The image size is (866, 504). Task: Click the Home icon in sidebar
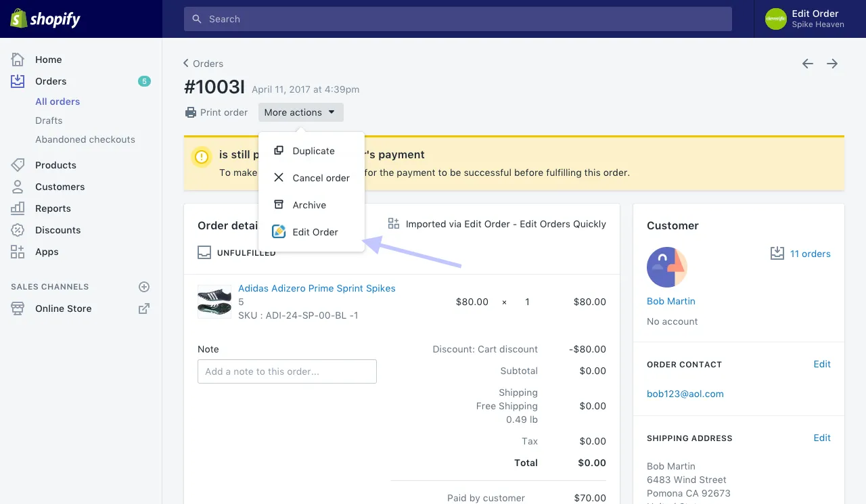[x=18, y=60]
